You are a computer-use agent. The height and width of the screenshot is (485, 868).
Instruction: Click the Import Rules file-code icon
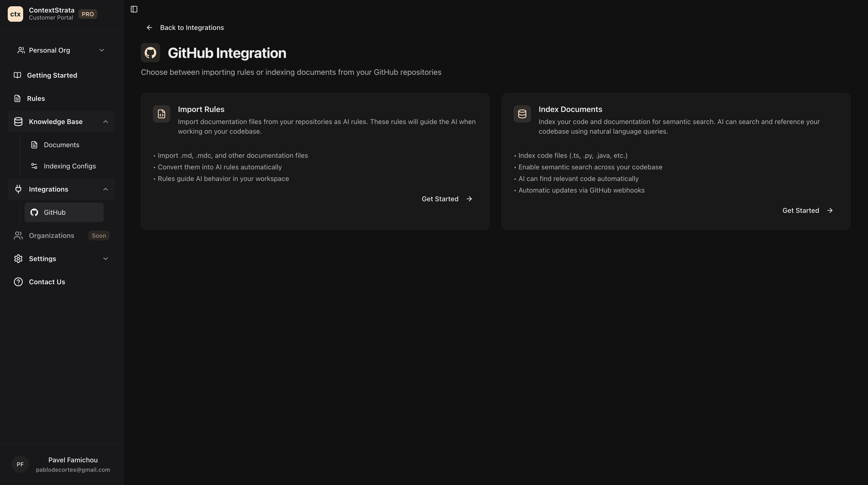161,114
